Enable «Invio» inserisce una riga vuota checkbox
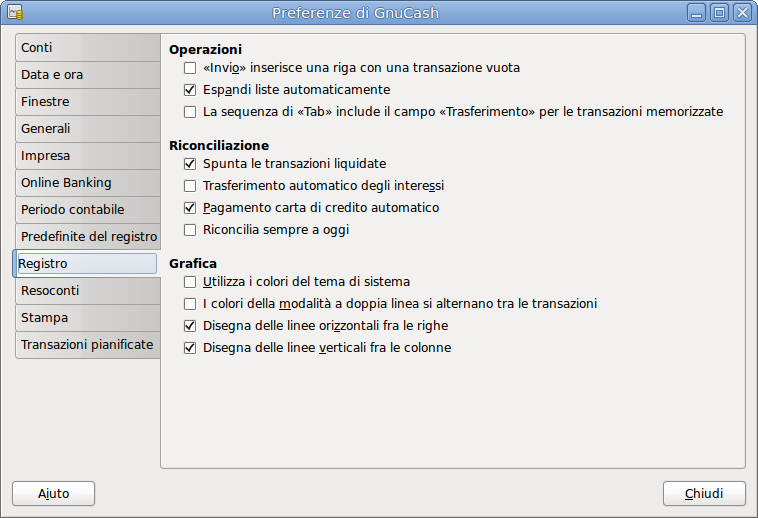 pos(190,68)
